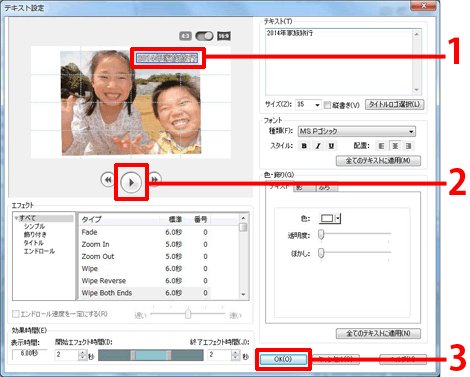Click the ぼかし blur slider handle
The height and width of the screenshot is (377, 470).
(x=321, y=253)
